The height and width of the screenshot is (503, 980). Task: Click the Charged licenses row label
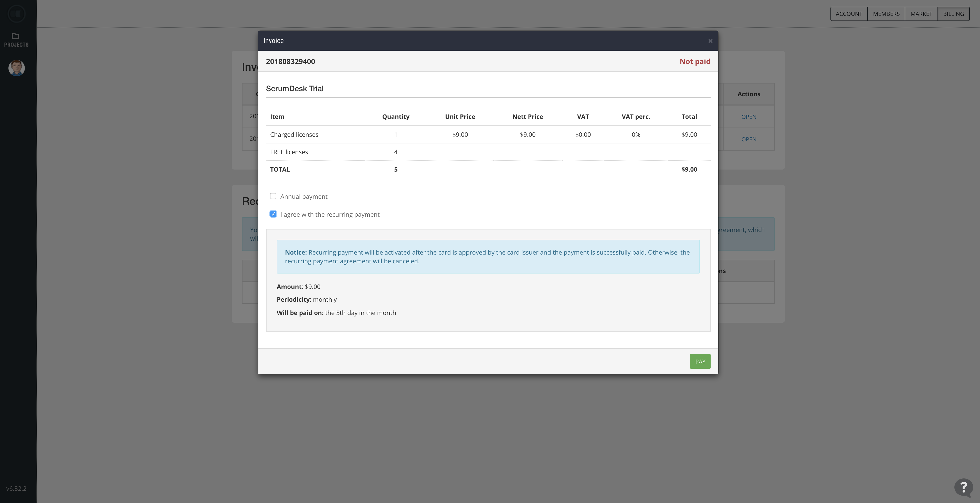click(294, 135)
